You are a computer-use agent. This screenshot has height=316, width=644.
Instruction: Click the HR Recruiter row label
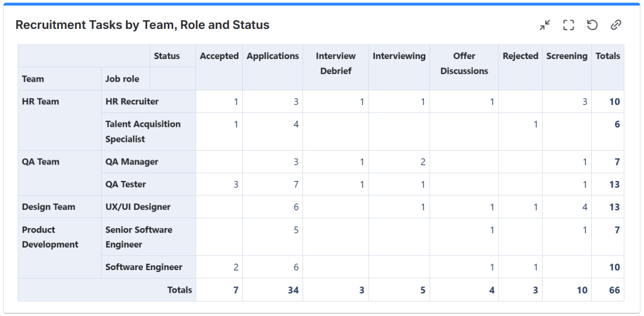pyautogui.click(x=132, y=101)
